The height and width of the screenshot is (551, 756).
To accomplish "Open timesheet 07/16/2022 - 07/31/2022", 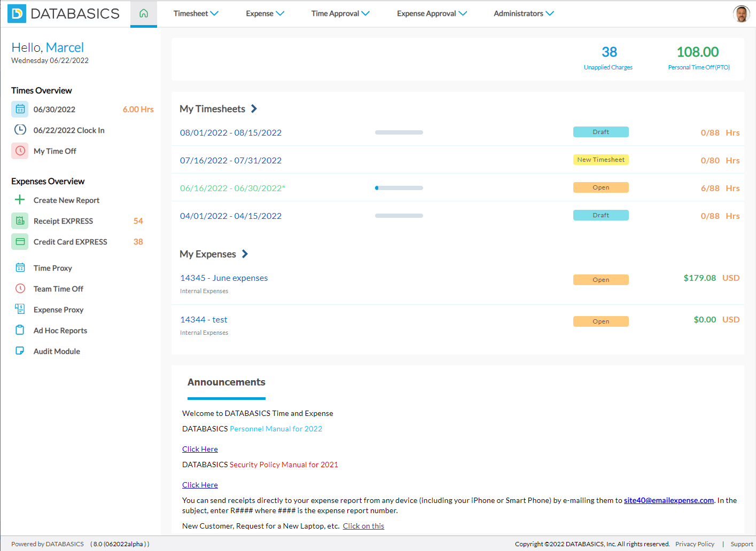I will point(231,160).
